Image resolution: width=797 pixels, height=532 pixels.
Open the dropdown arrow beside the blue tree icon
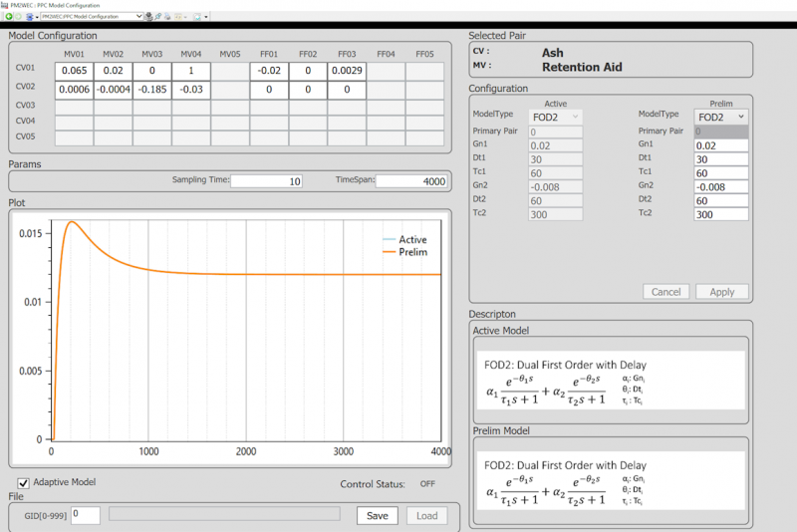point(37,17)
